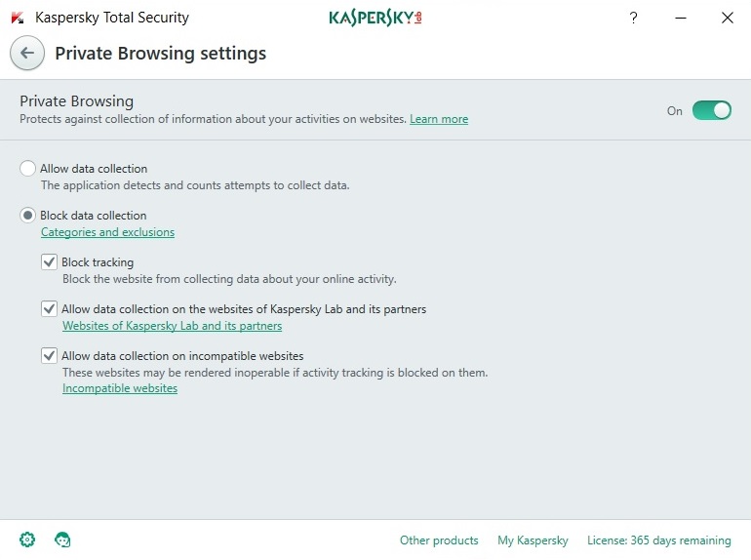
Task: Click the Kaspersky logo in title bar
Action: [x=375, y=19]
